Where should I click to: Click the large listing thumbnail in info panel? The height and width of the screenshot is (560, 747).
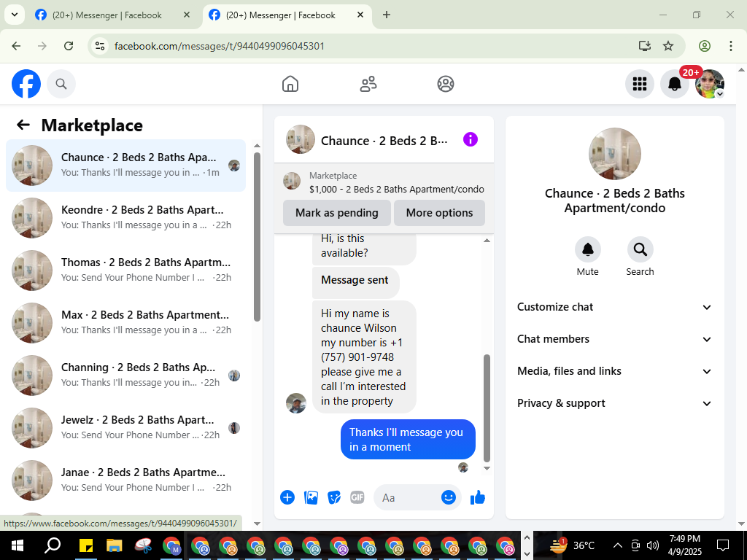pos(614,154)
